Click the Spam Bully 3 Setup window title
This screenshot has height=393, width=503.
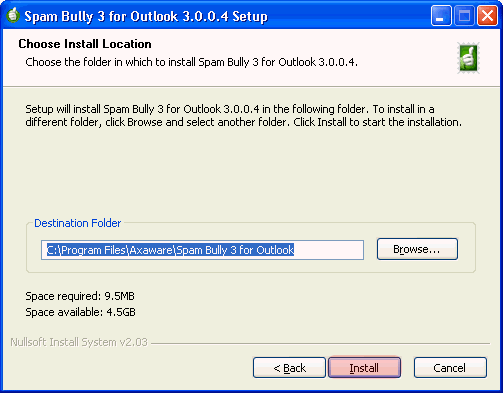(146, 16)
